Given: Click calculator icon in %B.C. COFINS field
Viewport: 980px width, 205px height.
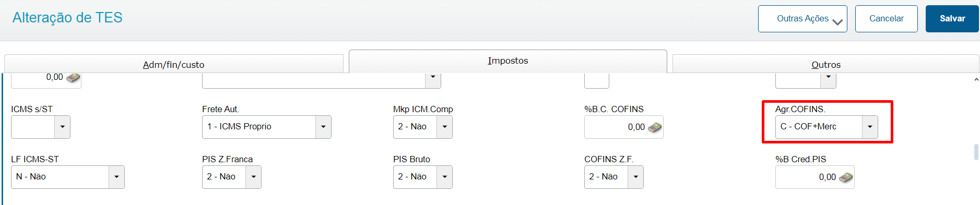Looking at the screenshot, I should pyautogui.click(x=655, y=127).
